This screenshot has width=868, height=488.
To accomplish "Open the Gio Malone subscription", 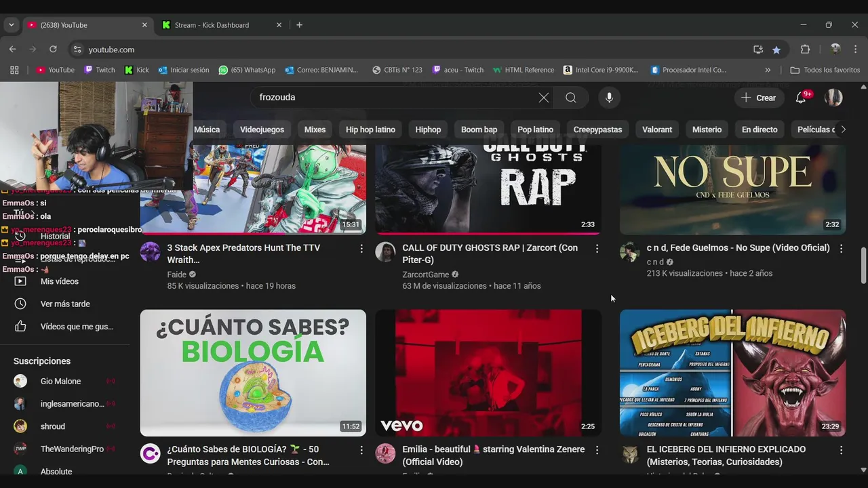I will [x=60, y=382].
